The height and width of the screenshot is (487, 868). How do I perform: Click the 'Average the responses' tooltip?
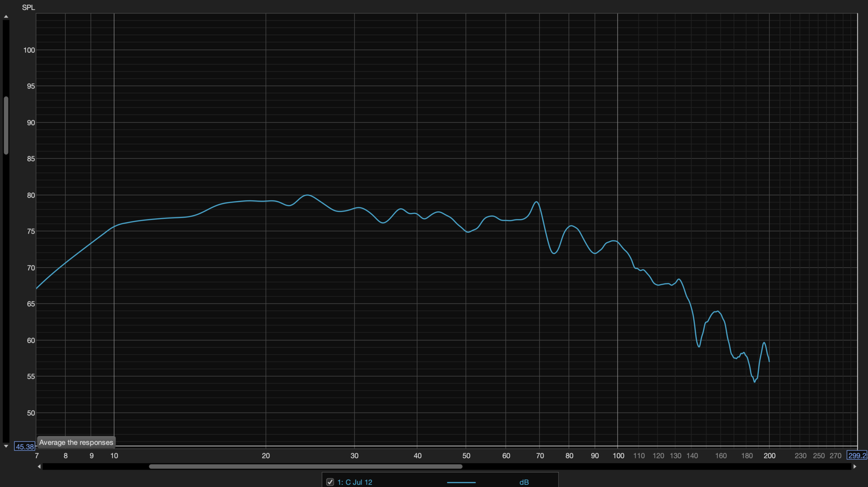point(76,442)
